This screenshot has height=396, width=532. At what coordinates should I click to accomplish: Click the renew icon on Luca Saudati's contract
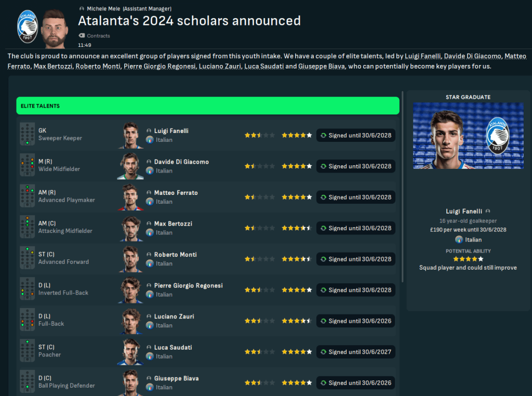click(x=324, y=352)
